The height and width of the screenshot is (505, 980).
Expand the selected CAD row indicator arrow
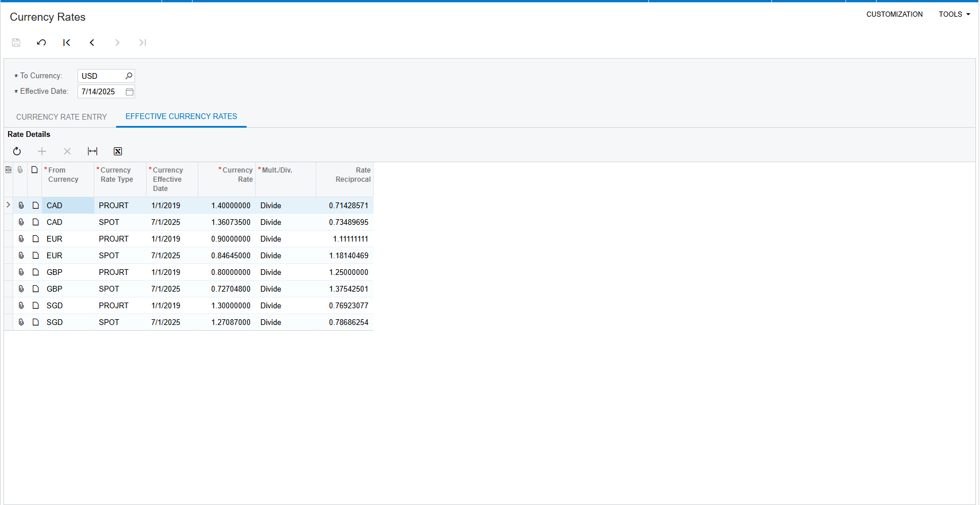(8, 205)
